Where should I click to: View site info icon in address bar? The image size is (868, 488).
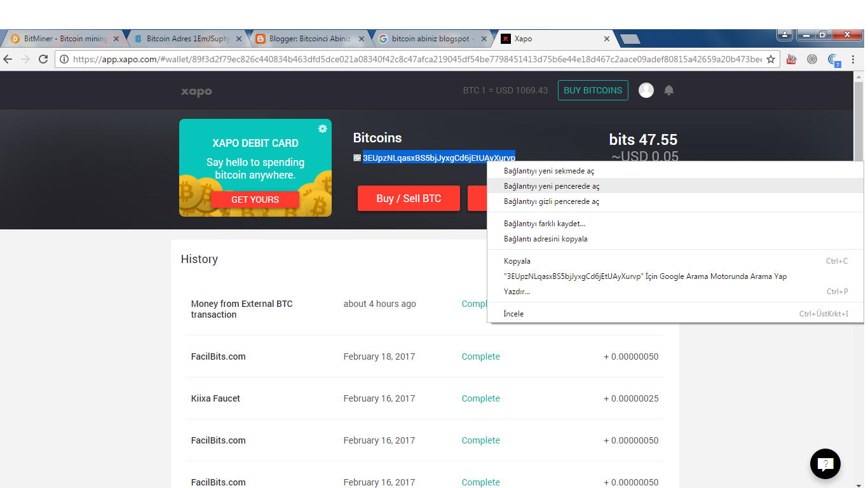click(64, 59)
